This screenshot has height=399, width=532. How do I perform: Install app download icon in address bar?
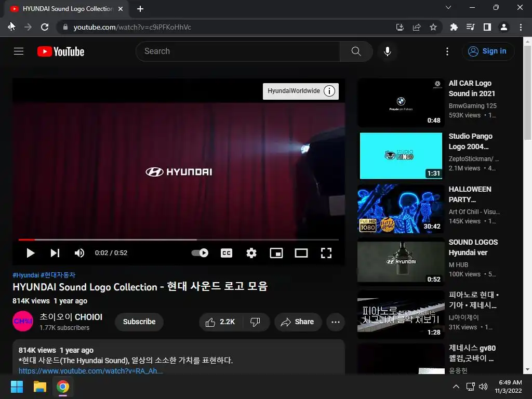(400, 27)
